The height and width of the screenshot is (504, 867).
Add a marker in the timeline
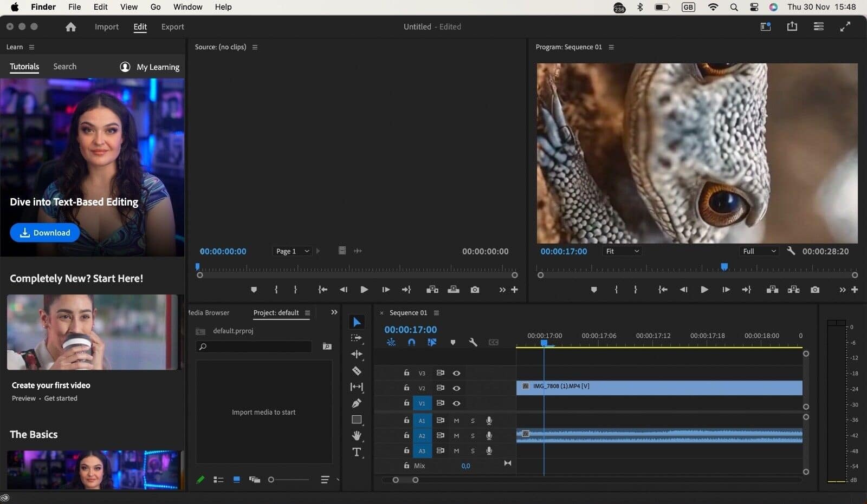pos(453,342)
